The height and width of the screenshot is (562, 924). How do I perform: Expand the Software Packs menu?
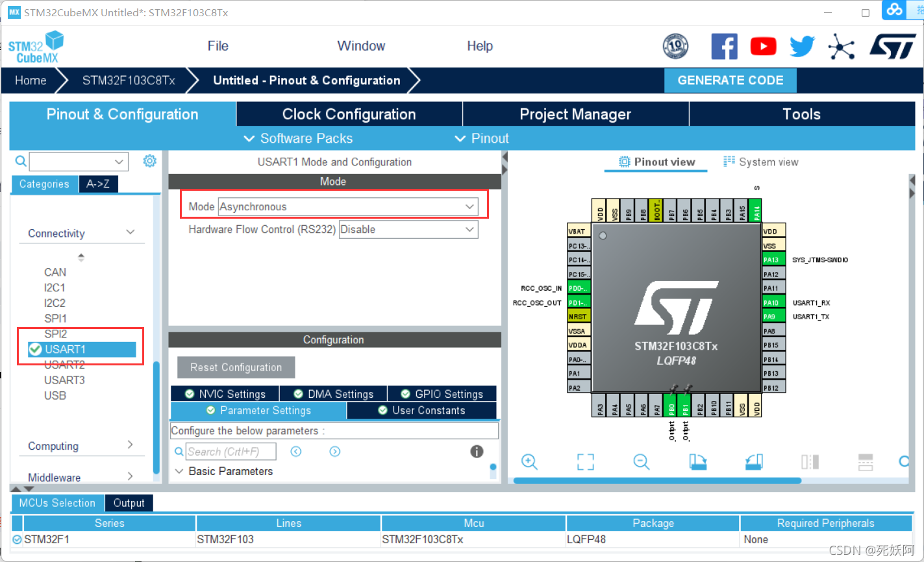click(298, 138)
